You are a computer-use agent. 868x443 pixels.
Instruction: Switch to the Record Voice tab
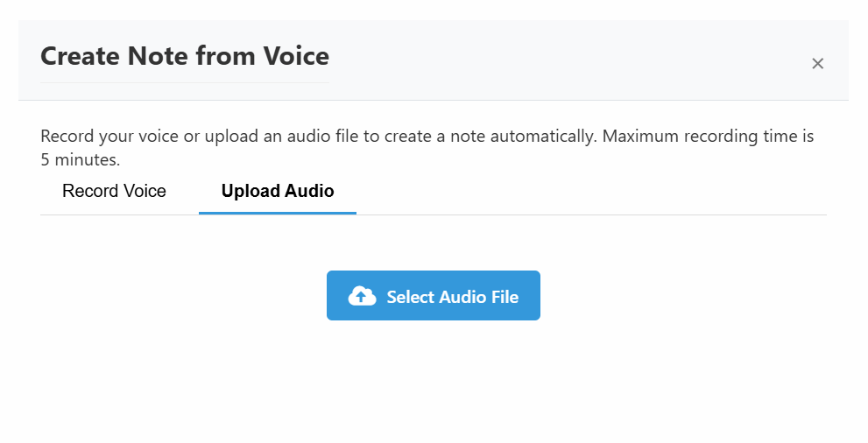point(114,191)
